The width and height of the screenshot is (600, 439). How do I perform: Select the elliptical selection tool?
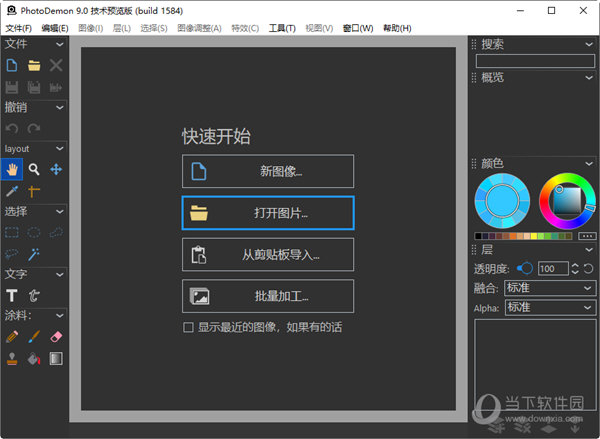[34, 232]
